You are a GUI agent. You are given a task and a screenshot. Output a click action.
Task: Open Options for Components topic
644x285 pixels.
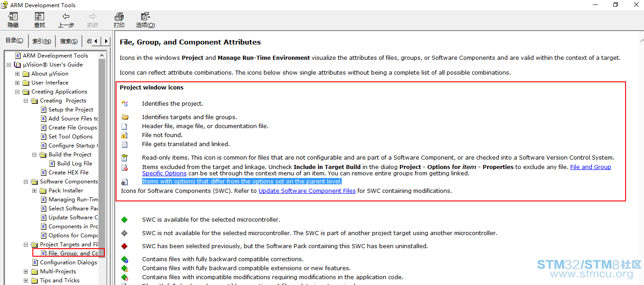pos(73,236)
